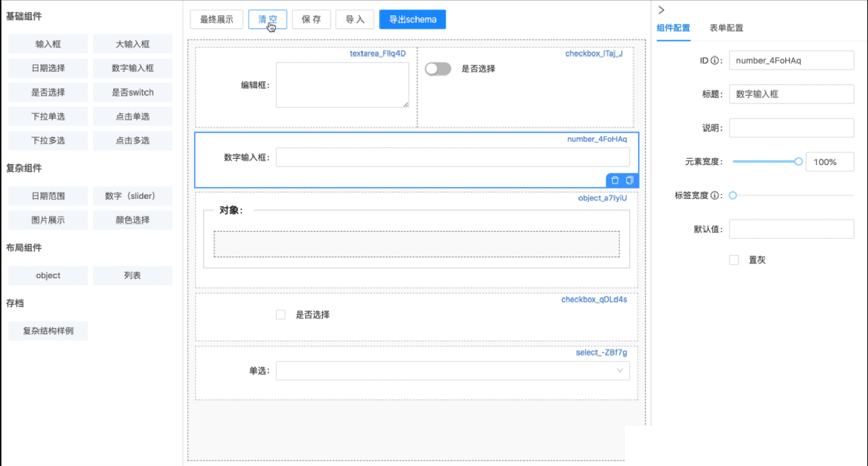Click into the 默认值 input field

(791, 230)
